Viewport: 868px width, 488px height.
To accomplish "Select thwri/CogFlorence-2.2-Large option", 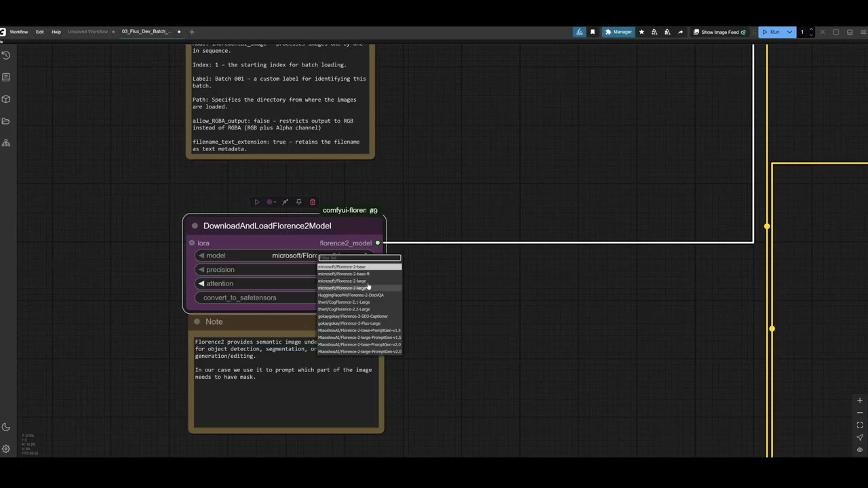I will point(359,309).
